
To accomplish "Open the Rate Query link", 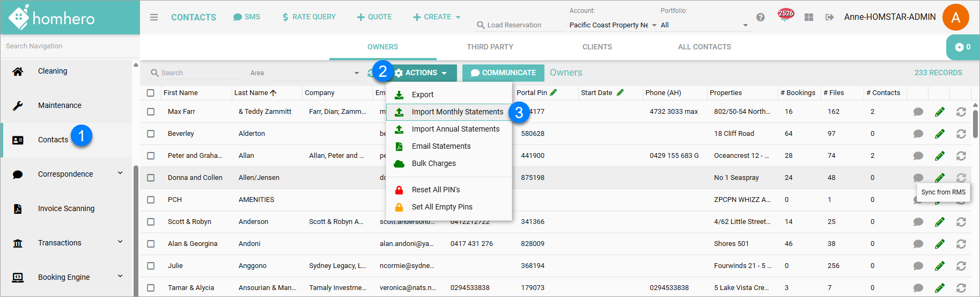I will [309, 17].
